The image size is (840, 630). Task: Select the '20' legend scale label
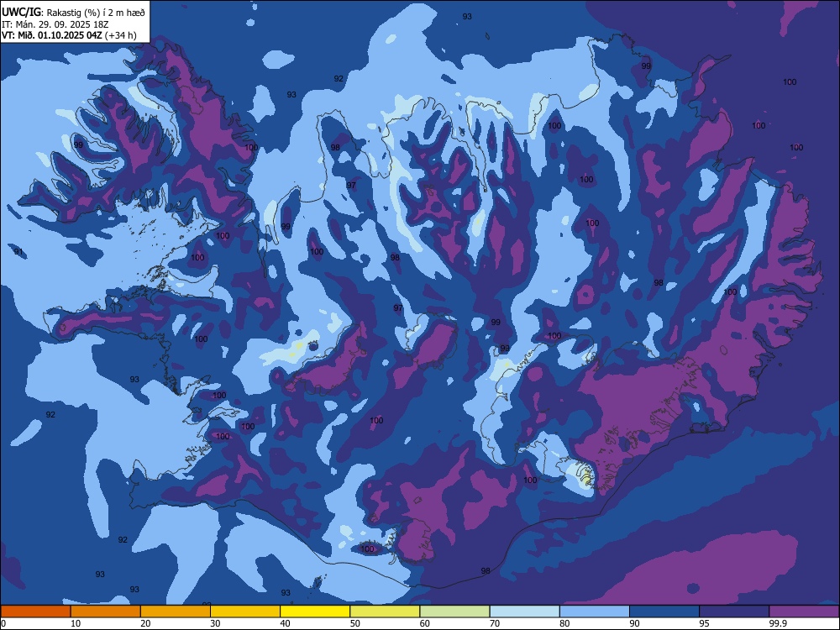(145, 623)
